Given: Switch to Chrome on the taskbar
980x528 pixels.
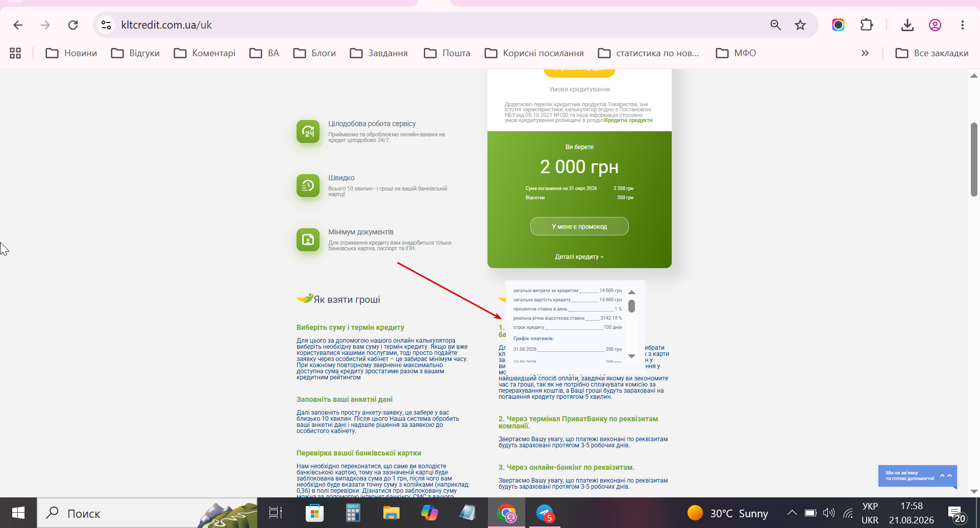Looking at the screenshot, I should pos(507,513).
